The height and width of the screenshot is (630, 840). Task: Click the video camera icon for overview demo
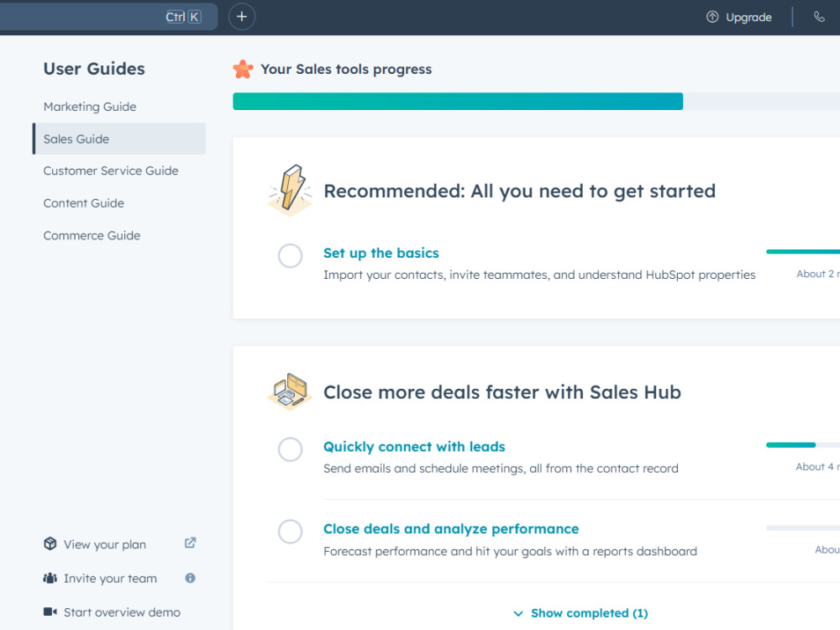[x=50, y=612]
